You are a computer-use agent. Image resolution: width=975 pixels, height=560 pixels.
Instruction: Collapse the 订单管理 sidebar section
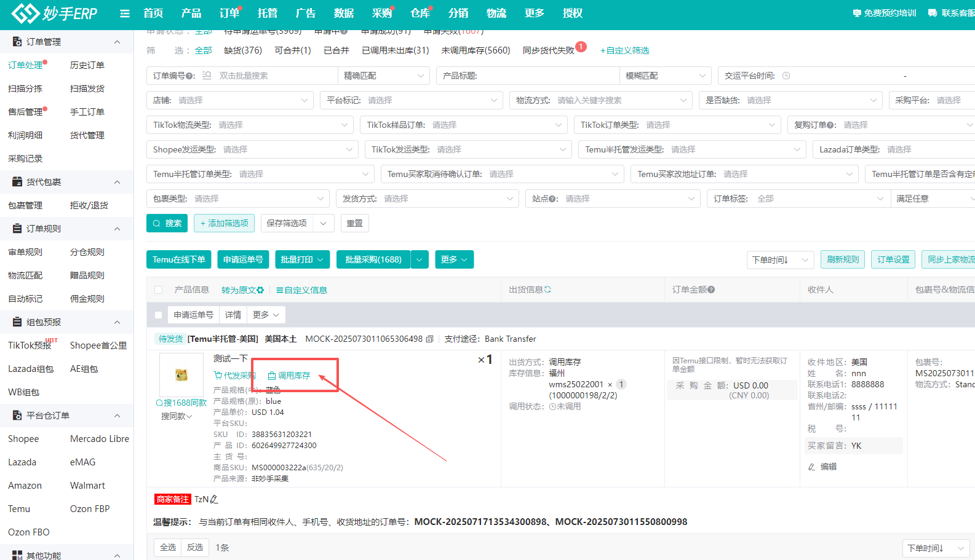pos(117,42)
